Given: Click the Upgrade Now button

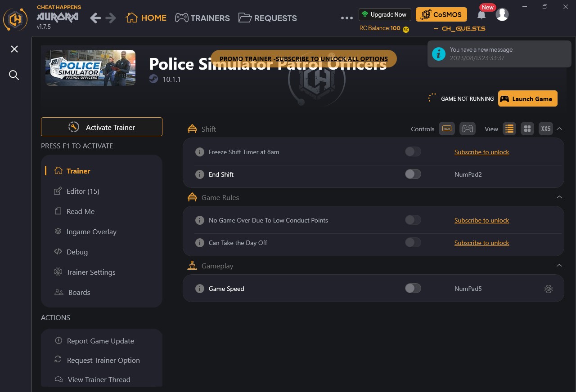Looking at the screenshot, I should point(385,14).
